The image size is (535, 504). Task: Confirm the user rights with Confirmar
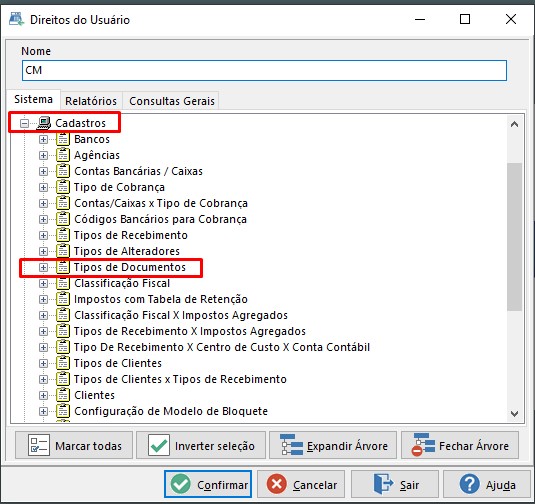point(208,484)
